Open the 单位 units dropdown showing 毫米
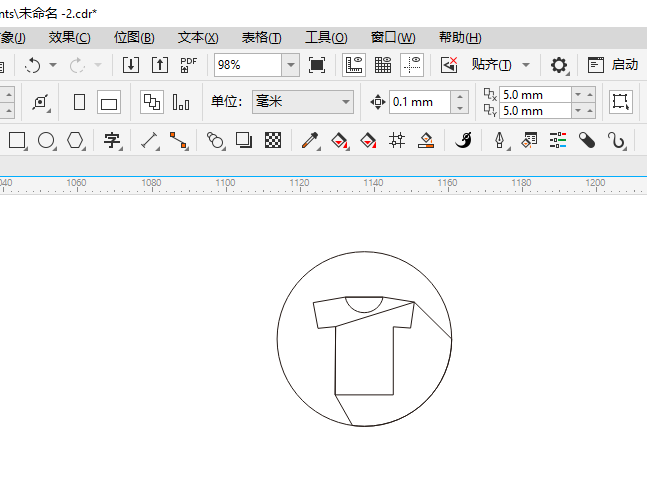Image resolution: width=647 pixels, height=502 pixels. [302, 102]
